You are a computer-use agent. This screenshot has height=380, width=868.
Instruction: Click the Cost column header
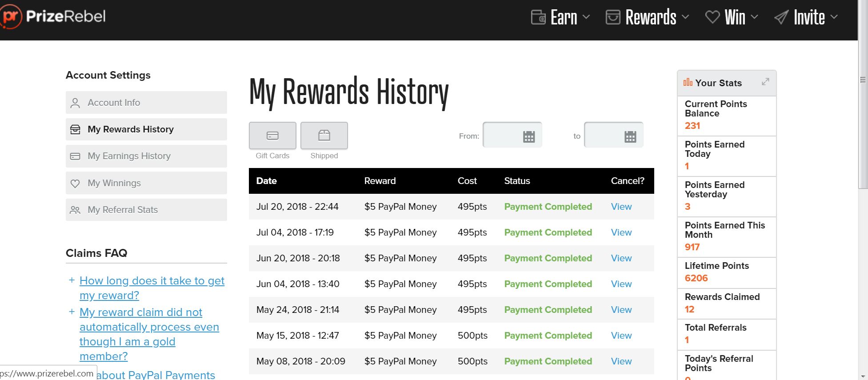[x=467, y=181]
